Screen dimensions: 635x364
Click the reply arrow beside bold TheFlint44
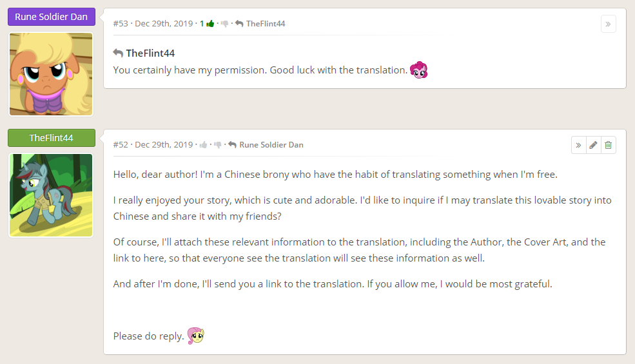(118, 53)
